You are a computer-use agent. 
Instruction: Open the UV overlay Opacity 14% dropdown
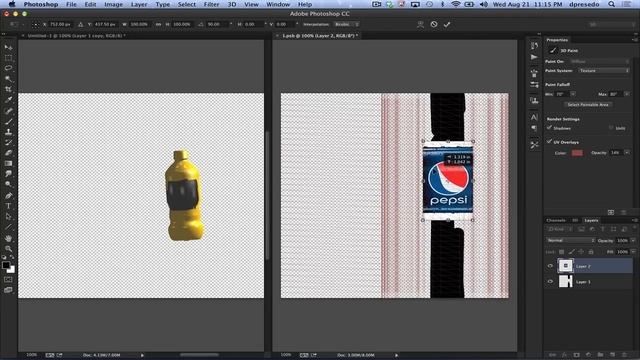click(627, 153)
